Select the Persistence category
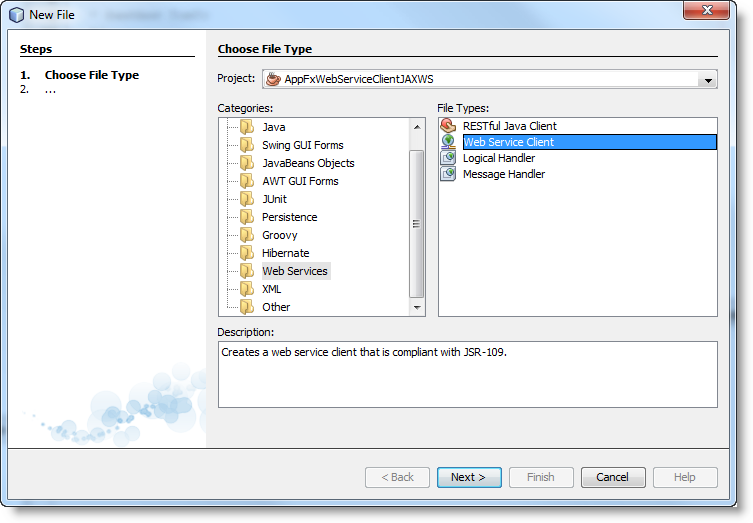The width and height of the screenshot is (753, 523). pyautogui.click(x=289, y=217)
